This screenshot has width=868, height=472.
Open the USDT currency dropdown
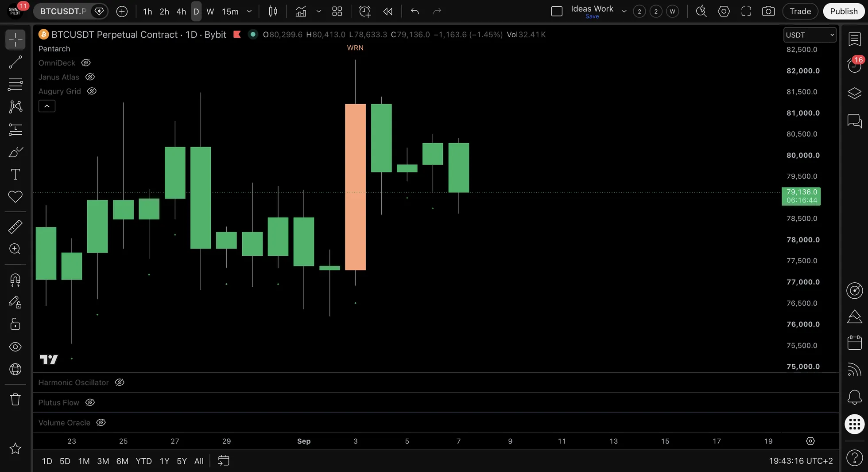pyautogui.click(x=810, y=35)
